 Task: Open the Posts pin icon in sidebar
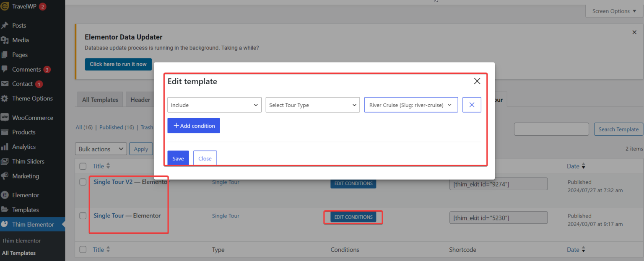click(x=5, y=26)
